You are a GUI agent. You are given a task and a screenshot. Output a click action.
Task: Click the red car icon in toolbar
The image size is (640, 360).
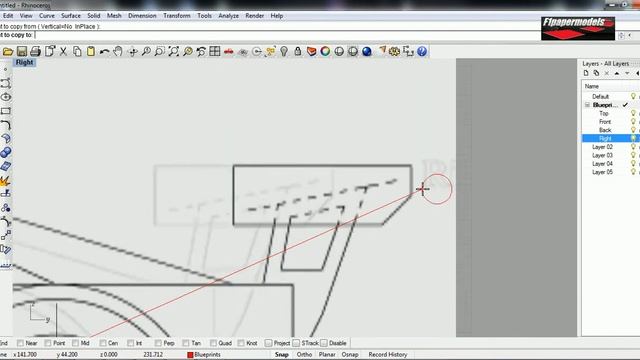coord(229,51)
